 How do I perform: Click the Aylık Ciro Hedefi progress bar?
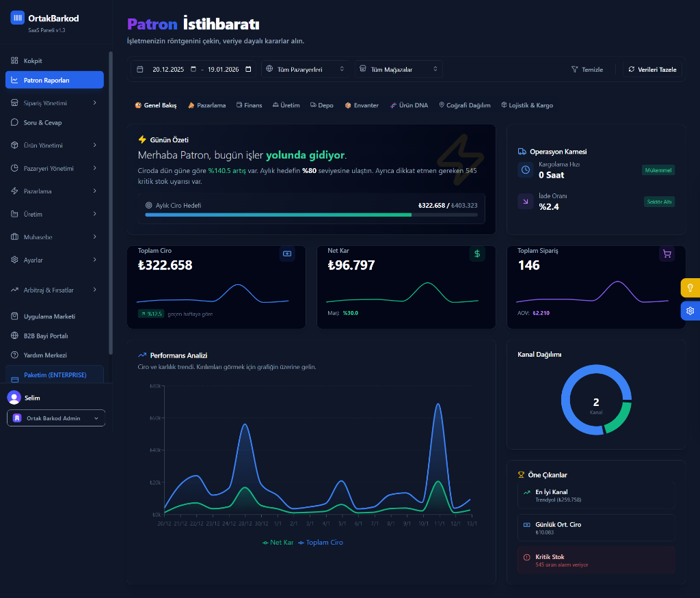click(x=311, y=215)
